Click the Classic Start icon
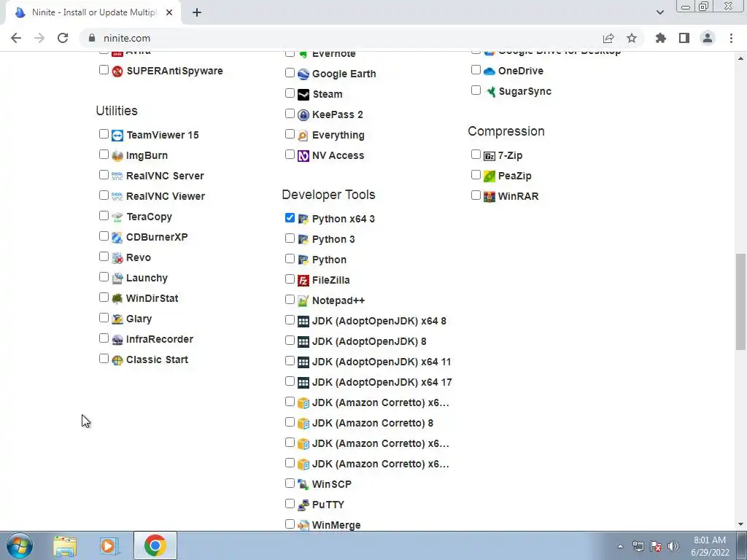Image resolution: width=747 pixels, height=560 pixels. tap(117, 360)
